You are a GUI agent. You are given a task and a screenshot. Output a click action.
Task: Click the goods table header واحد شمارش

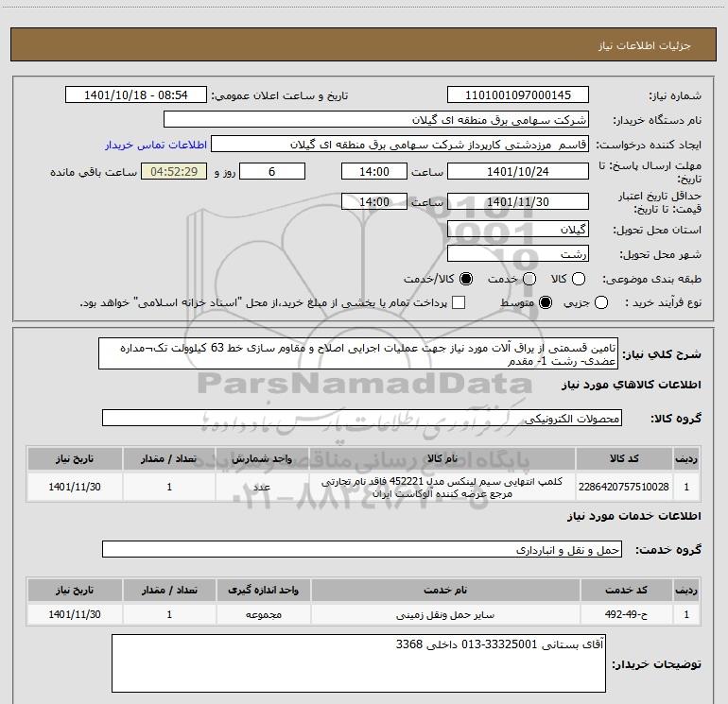click(x=262, y=458)
